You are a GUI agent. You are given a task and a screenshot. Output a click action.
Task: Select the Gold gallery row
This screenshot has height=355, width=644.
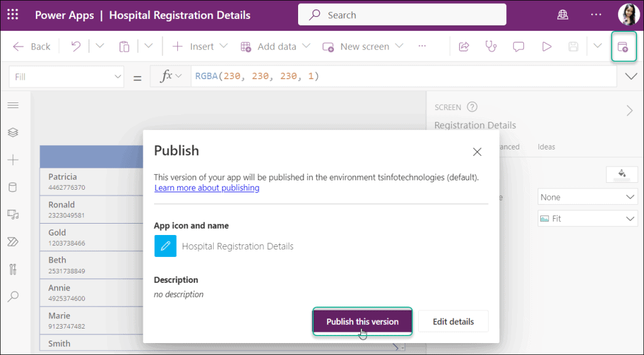coord(92,238)
